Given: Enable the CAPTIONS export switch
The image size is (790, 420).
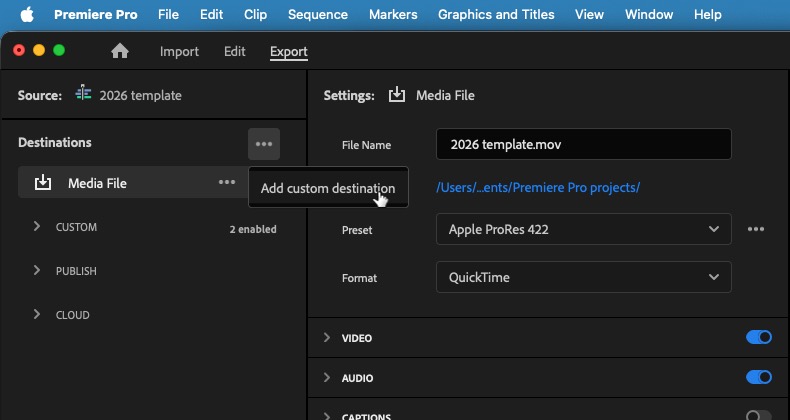Looking at the screenshot, I should tap(759, 416).
